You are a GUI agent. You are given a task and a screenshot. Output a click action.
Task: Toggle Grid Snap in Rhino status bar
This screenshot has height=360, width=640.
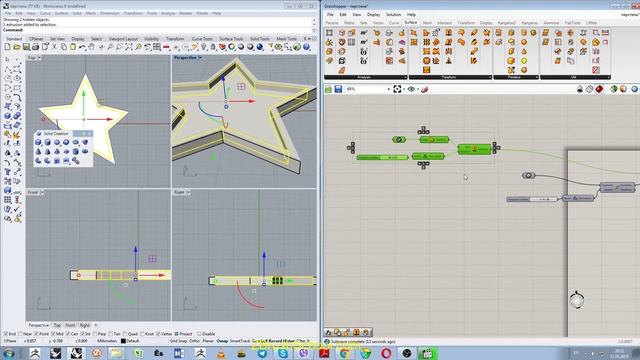point(178,341)
